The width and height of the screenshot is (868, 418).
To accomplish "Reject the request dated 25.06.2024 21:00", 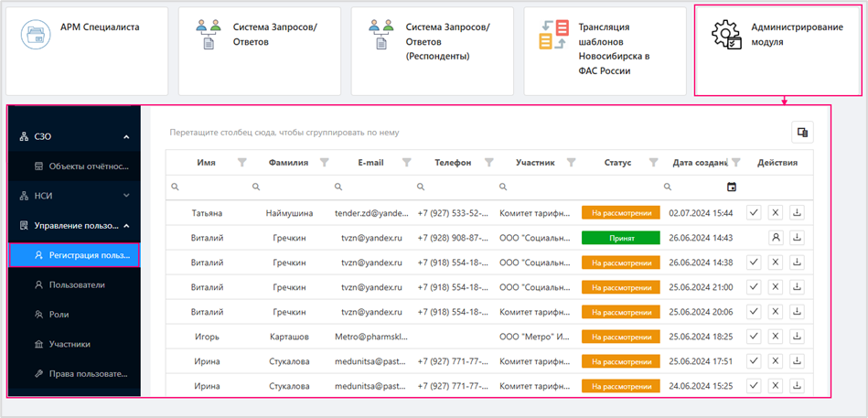I will 776,287.
